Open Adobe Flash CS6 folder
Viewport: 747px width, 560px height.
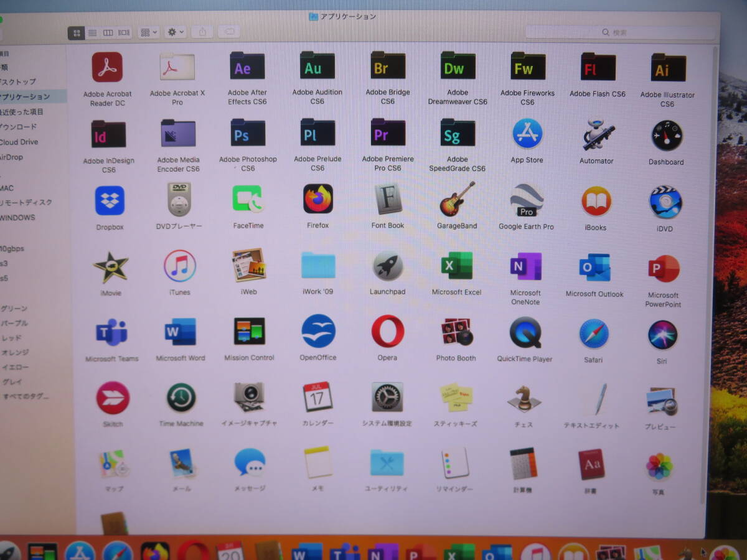pos(598,67)
